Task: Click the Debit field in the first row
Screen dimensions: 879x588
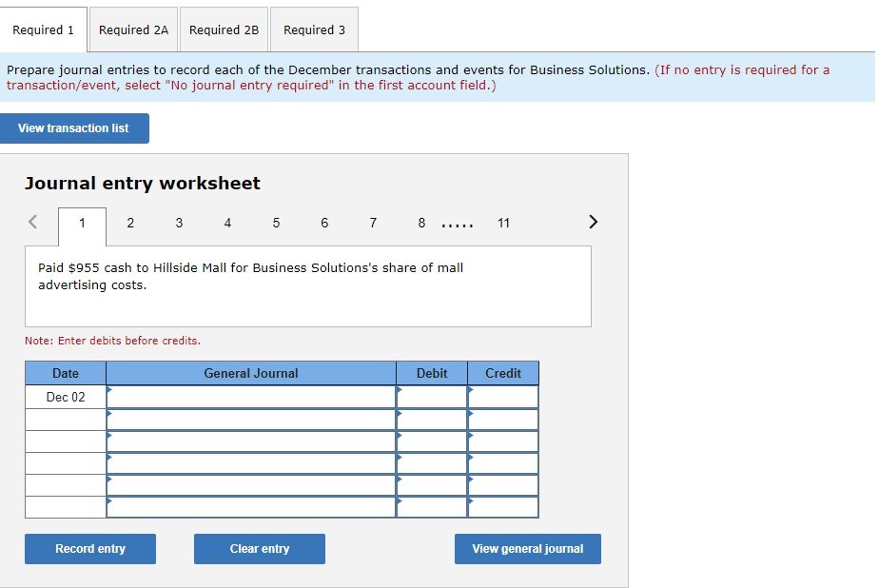Action: click(433, 396)
